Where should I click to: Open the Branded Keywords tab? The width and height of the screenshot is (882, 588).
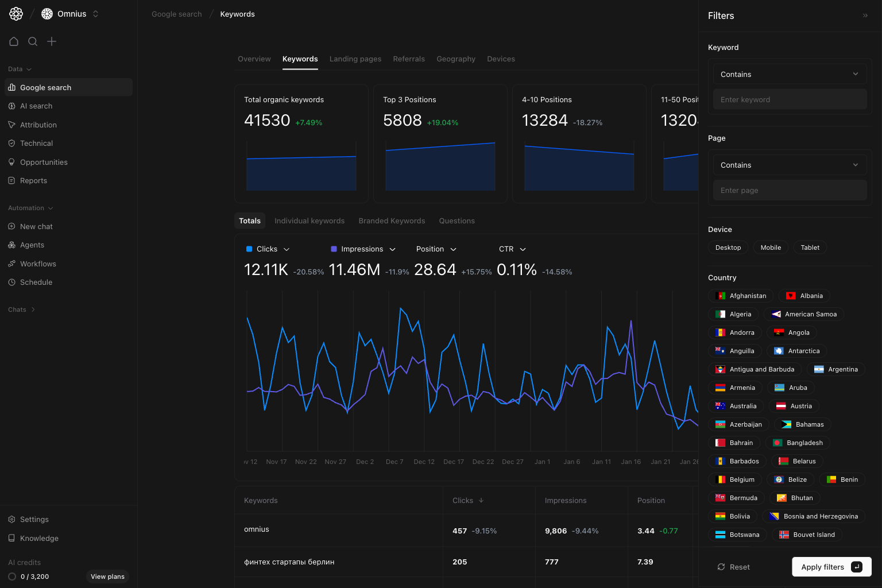click(392, 220)
